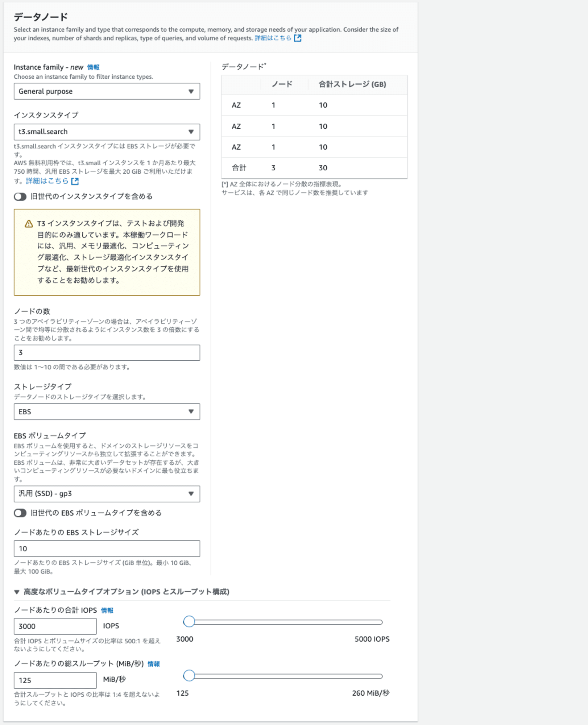Toggle 旧世代の EBS ボリュームタイプを含める switch
The width and height of the screenshot is (588, 725).
point(20,513)
